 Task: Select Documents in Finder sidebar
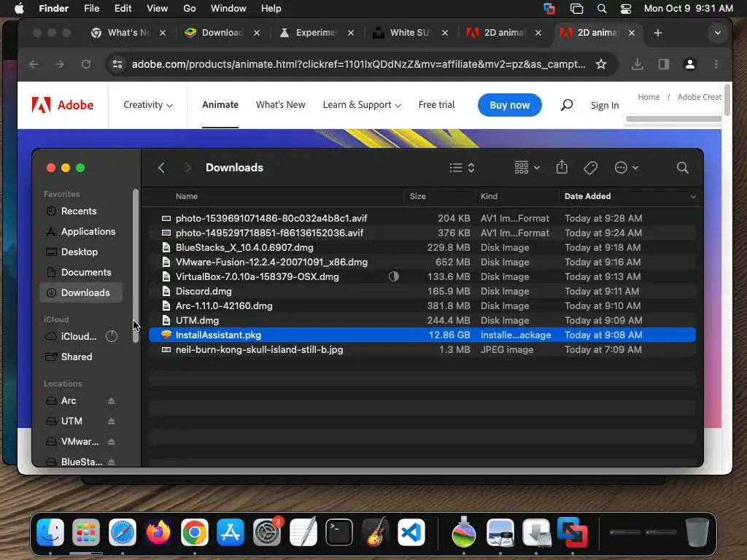click(x=81, y=273)
